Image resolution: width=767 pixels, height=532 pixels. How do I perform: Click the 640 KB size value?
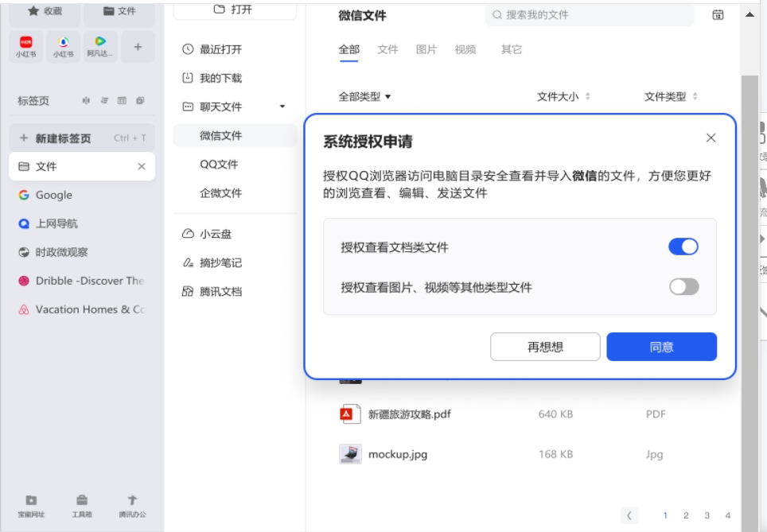[555, 414]
